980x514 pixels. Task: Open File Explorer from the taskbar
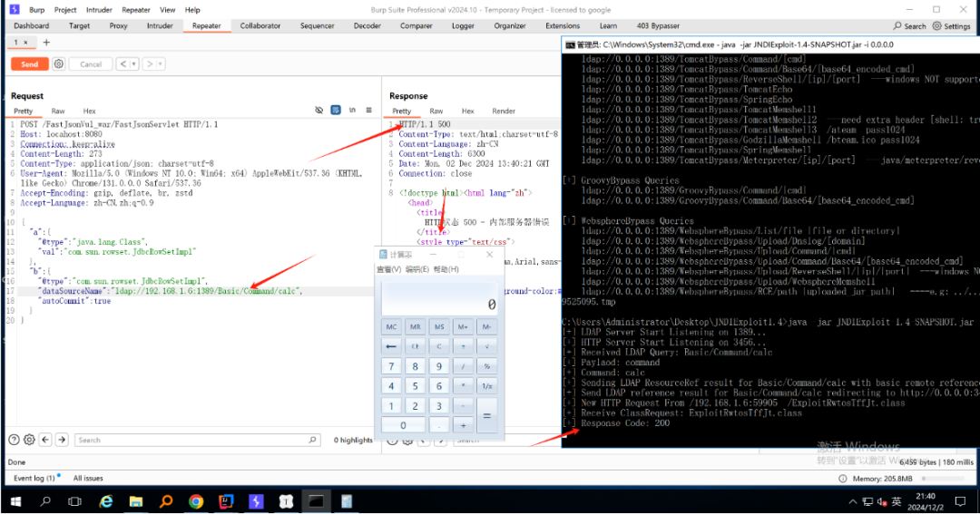point(135,501)
